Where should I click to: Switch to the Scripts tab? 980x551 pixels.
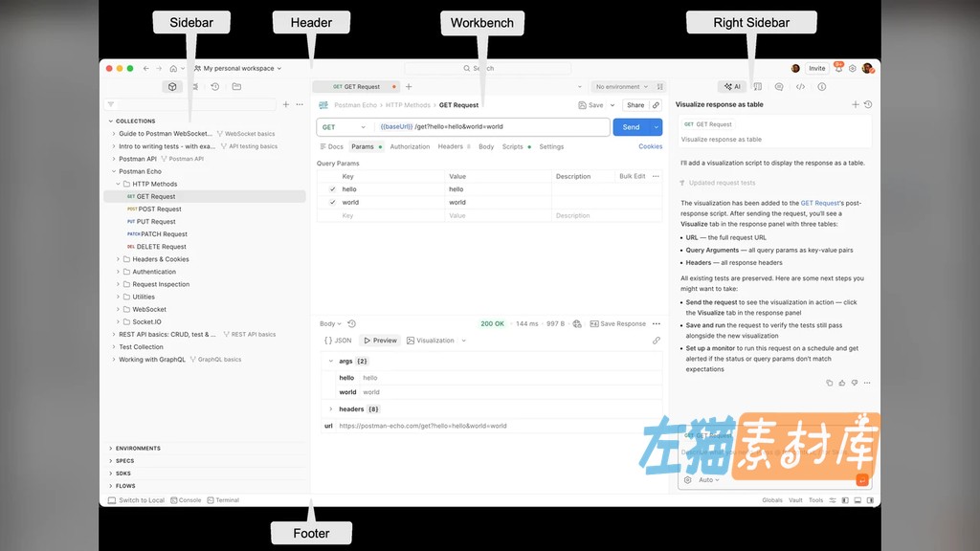point(513,146)
